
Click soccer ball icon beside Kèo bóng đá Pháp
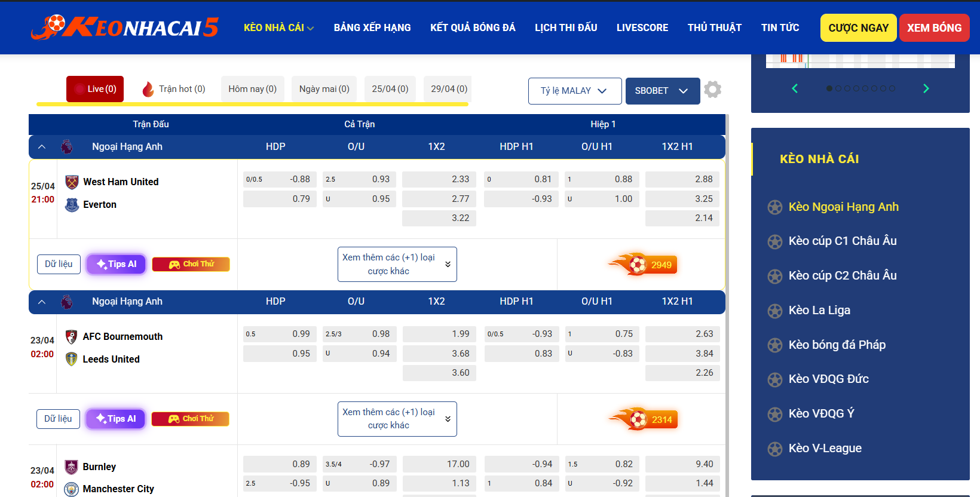775,345
